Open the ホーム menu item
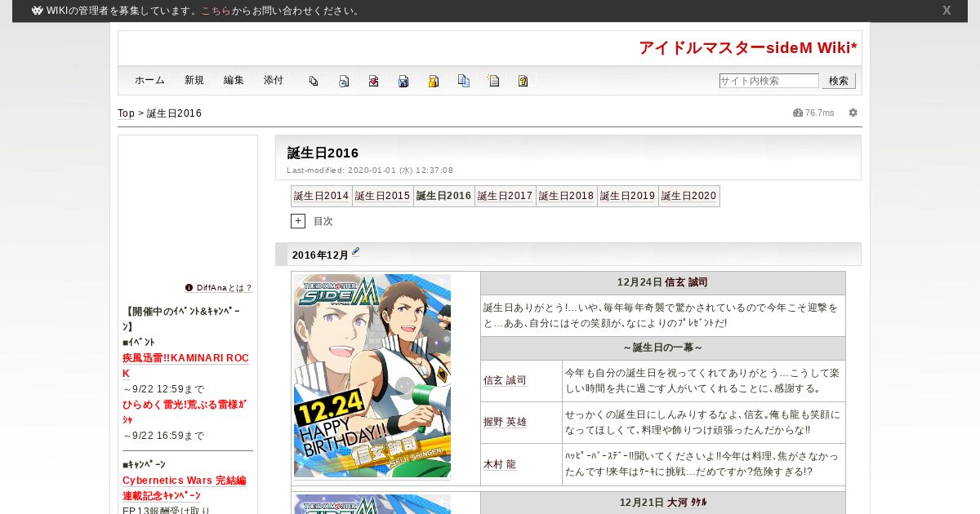 [x=149, y=81]
